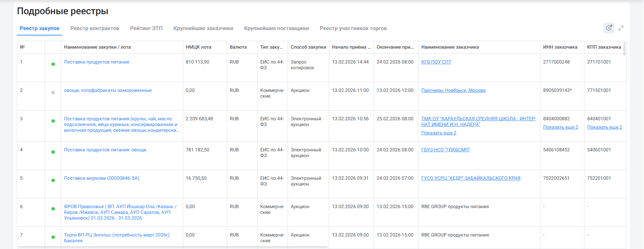Open овощи, полуфабрикаты замороженные purchase link
The width and height of the screenshot is (644, 249).
(108, 91)
